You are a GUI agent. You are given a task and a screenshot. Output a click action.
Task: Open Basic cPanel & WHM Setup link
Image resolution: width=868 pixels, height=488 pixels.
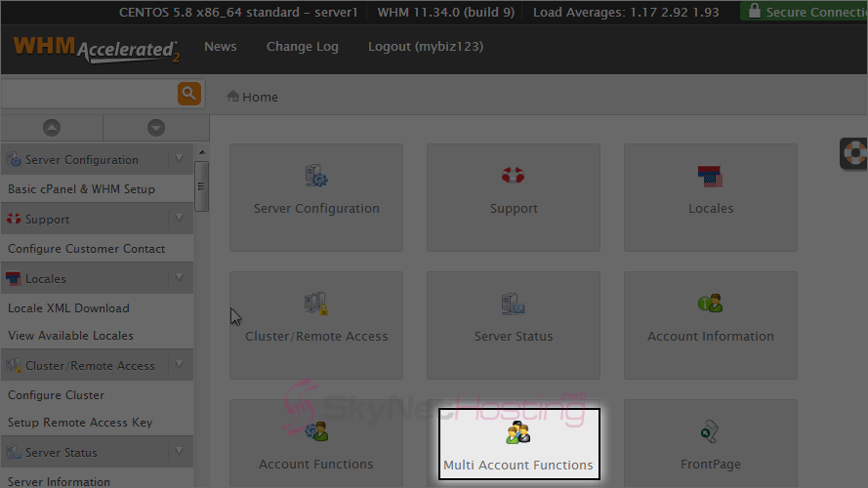(81, 189)
